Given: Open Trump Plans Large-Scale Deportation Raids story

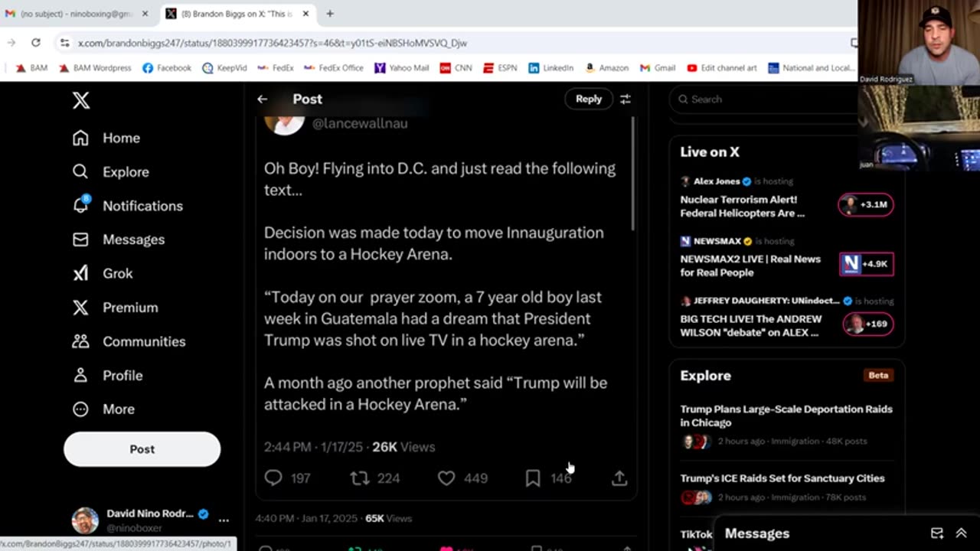Looking at the screenshot, I should pyautogui.click(x=786, y=416).
